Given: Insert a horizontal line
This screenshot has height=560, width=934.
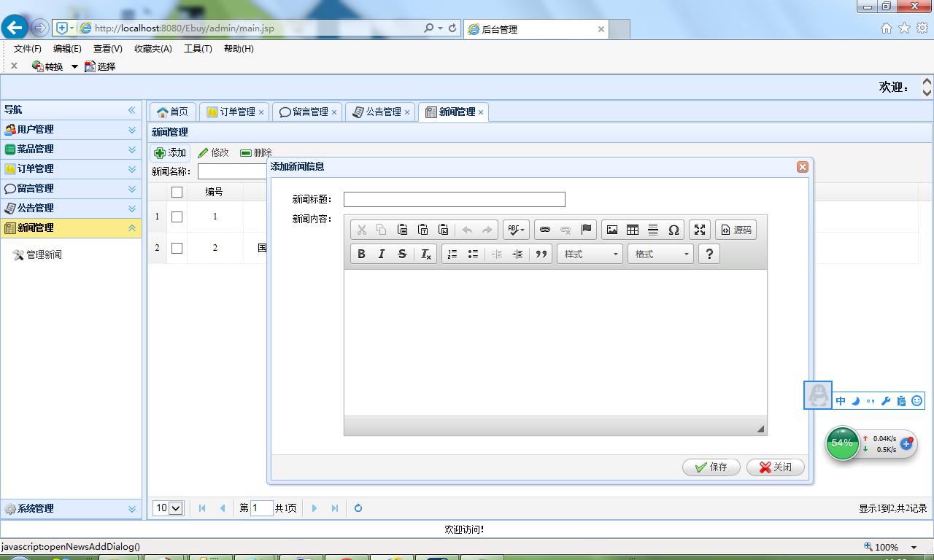Looking at the screenshot, I should pos(653,230).
